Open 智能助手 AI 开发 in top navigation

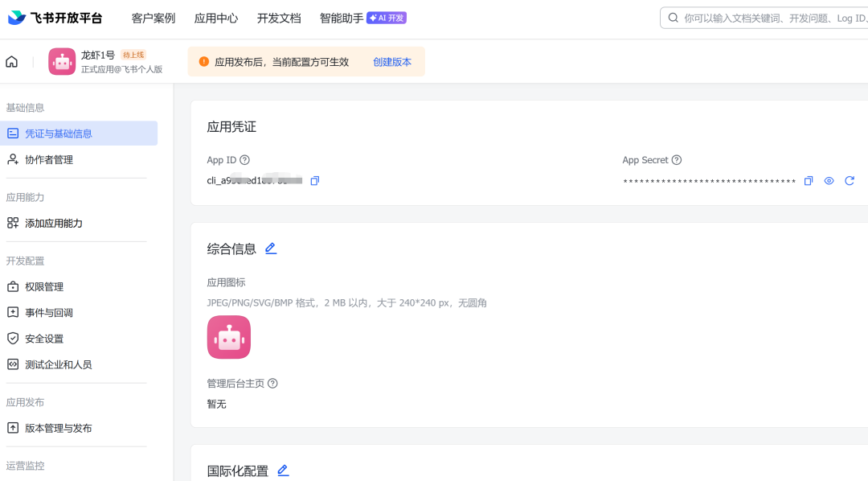click(362, 18)
